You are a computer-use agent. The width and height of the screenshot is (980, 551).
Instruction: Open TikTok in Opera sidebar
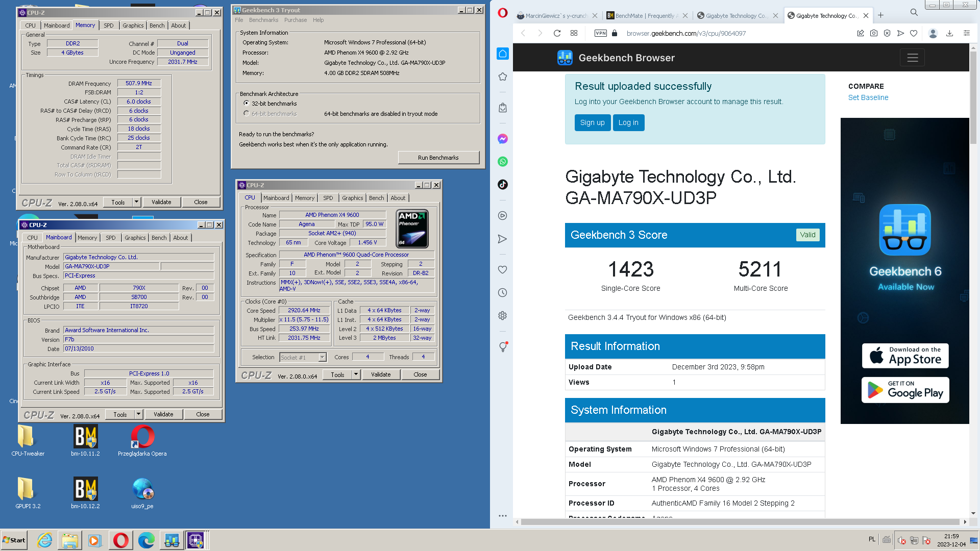(503, 185)
